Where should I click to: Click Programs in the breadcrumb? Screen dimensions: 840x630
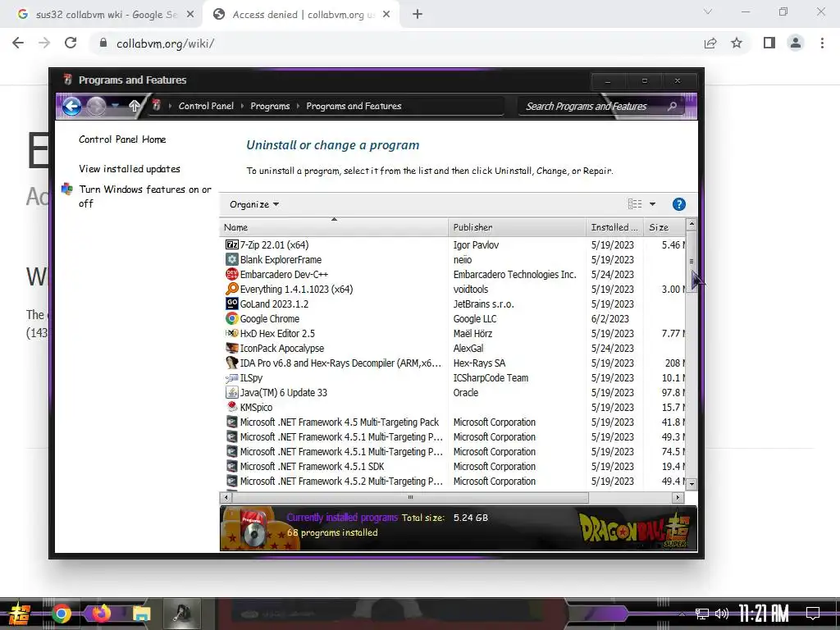270,106
